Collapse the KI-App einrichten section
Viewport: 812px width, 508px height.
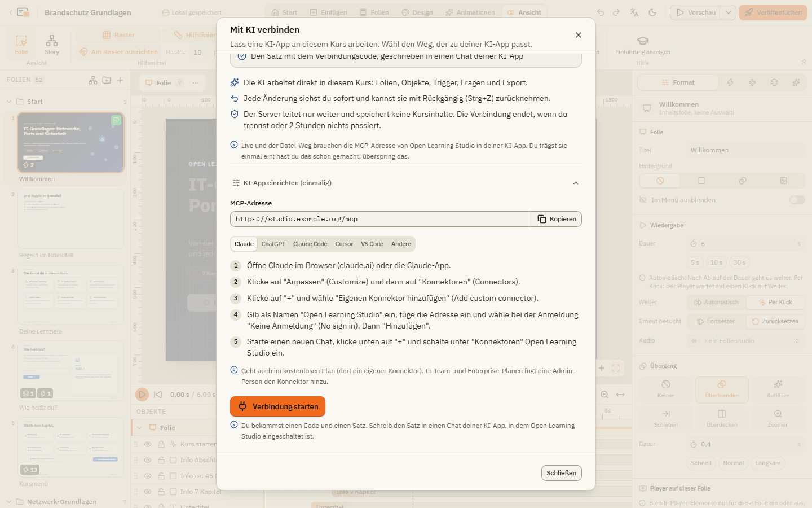406,183
